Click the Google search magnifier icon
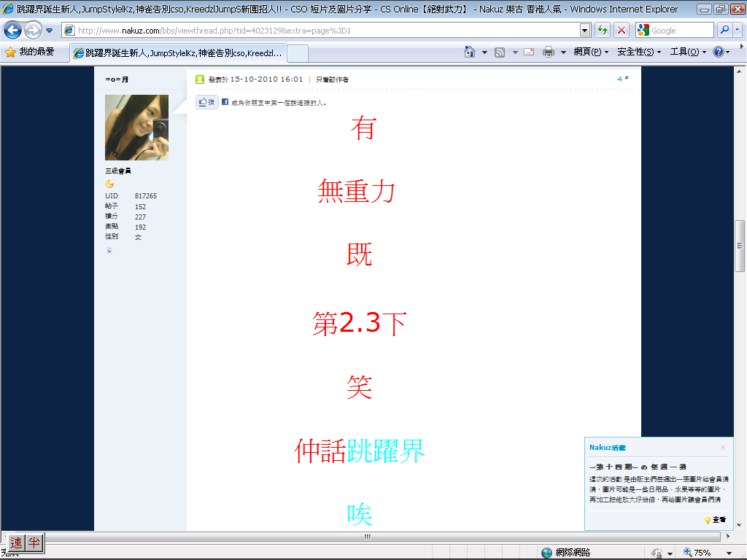Screen dimensions: 747x560 tap(725, 31)
